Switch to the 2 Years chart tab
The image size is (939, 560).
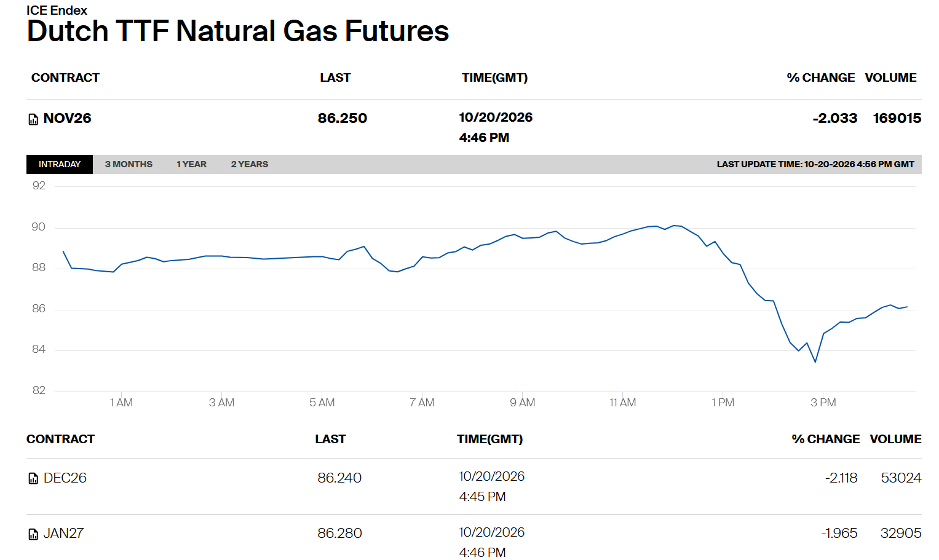250,164
